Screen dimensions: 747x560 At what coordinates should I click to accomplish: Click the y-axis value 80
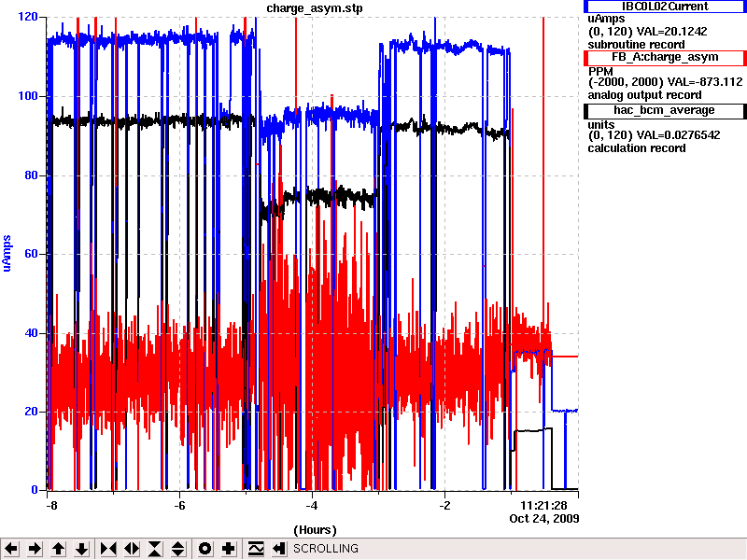click(31, 175)
